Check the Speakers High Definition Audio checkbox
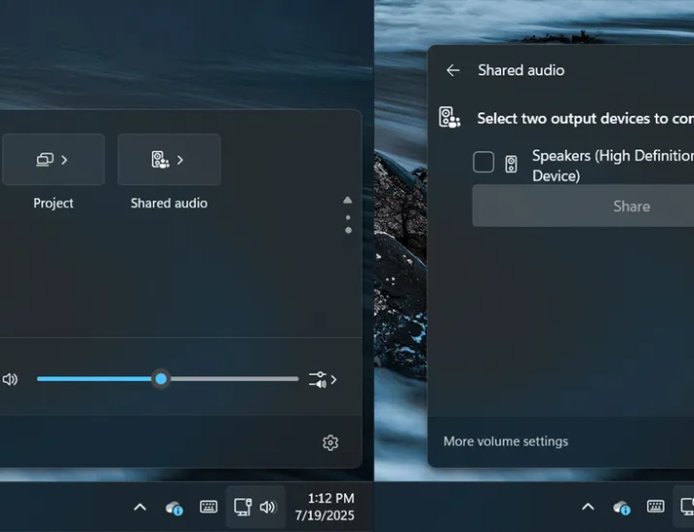This screenshot has height=532, width=694. 483,162
